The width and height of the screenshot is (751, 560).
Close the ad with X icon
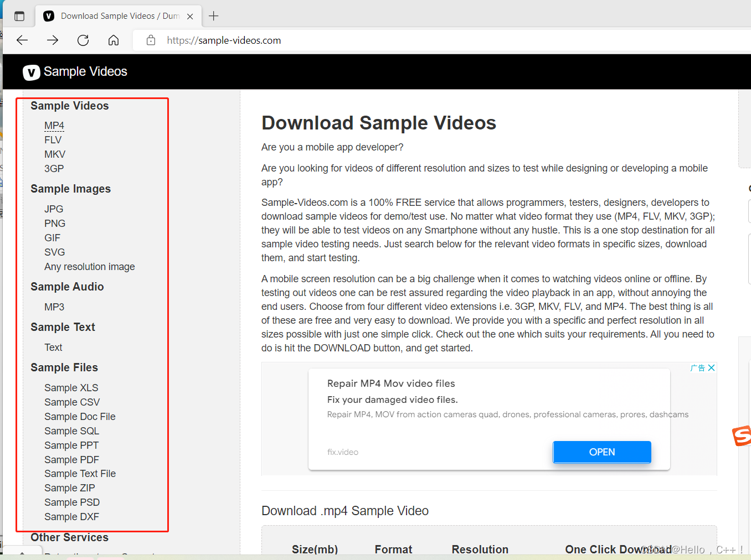tap(712, 368)
